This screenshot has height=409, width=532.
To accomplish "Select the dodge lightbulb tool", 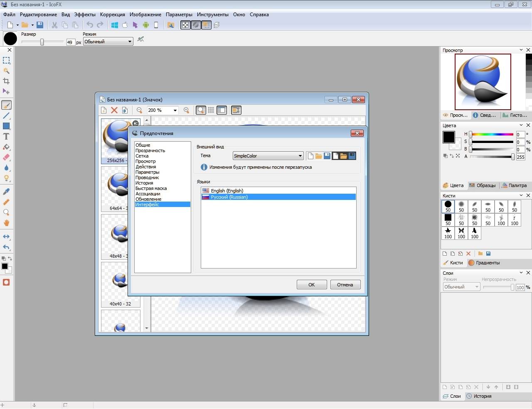I will 6,178.
